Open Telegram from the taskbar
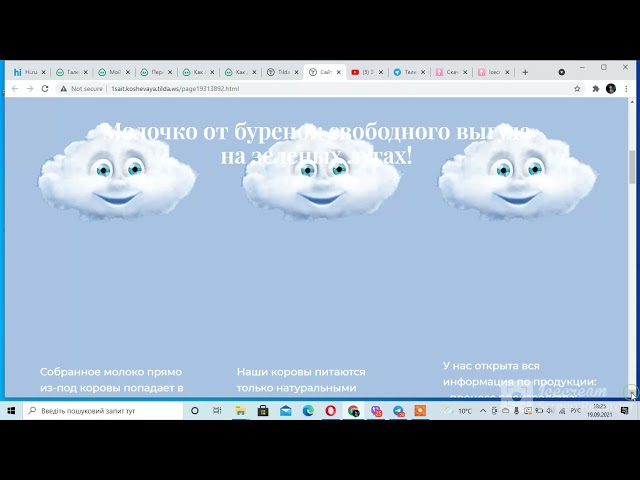The image size is (640, 480). 398,411
